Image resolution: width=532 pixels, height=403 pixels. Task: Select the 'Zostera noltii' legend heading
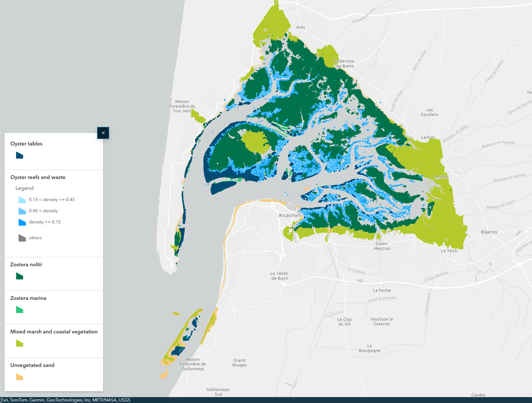pos(26,264)
